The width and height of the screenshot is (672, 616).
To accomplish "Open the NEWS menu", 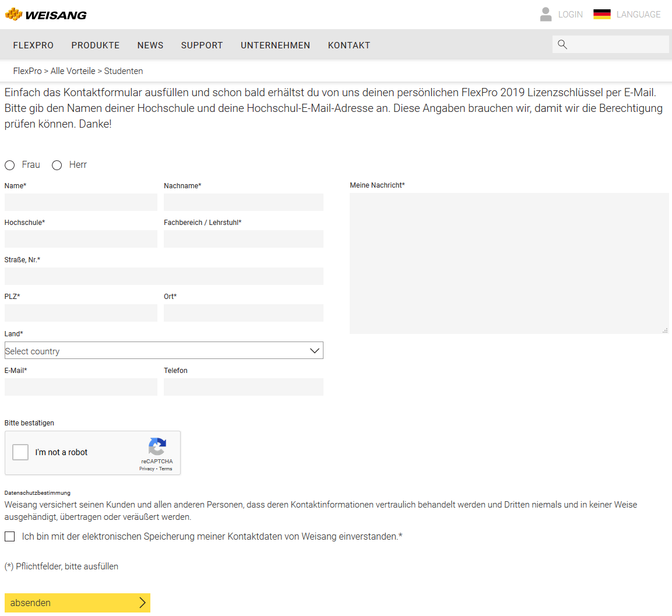I will click(150, 45).
